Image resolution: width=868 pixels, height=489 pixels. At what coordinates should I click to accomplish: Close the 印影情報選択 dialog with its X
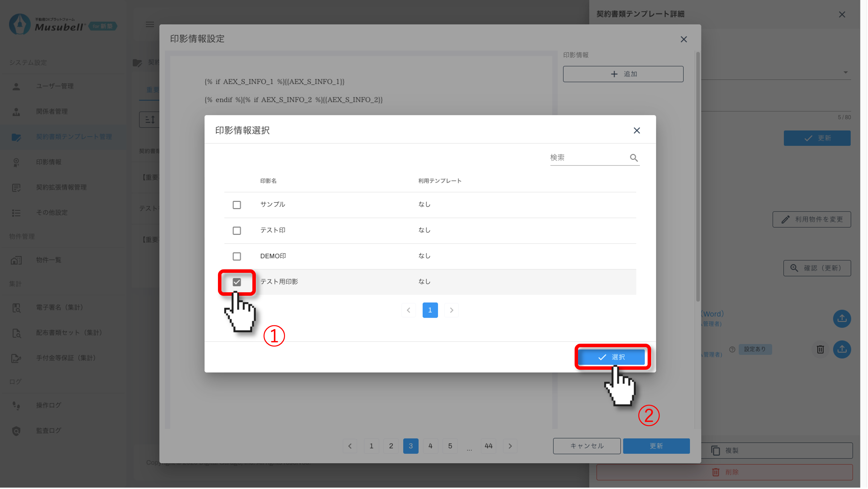point(636,130)
